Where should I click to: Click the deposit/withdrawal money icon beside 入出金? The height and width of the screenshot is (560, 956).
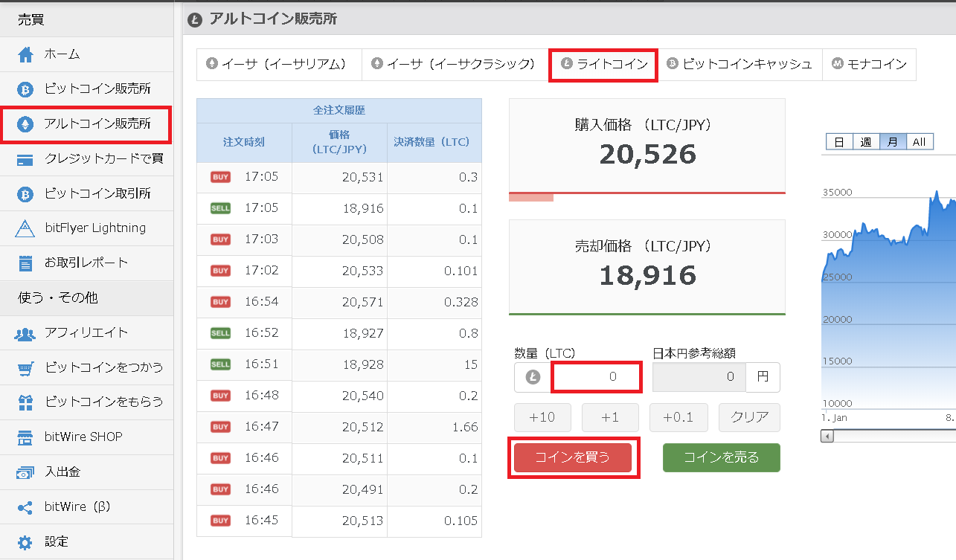coord(25,472)
